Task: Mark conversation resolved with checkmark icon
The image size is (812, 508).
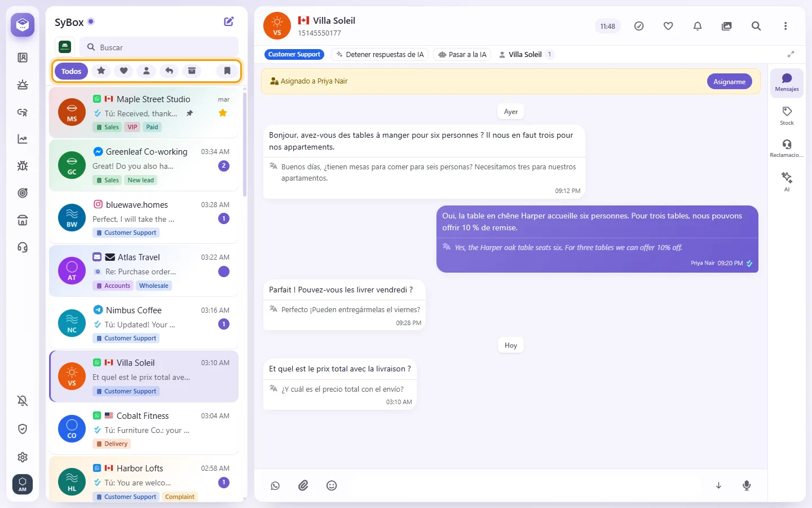Action: point(639,26)
